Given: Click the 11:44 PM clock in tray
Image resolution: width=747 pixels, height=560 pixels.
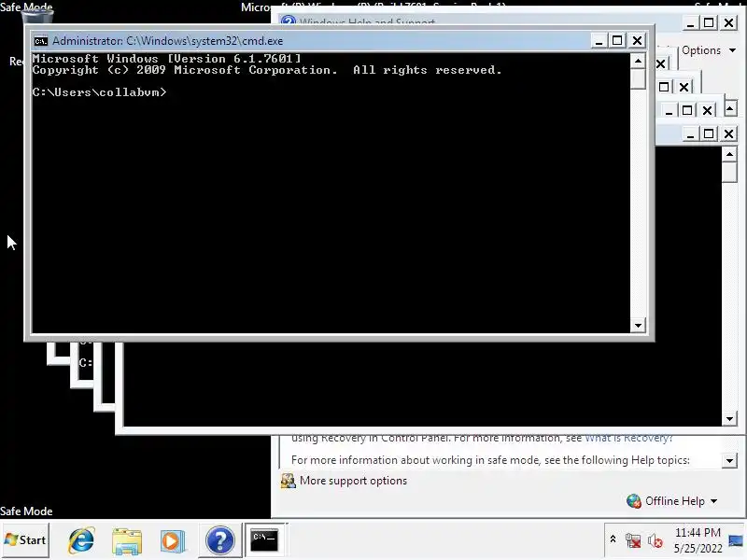Looking at the screenshot, I should pyautogui.click(x=698, y=532).
